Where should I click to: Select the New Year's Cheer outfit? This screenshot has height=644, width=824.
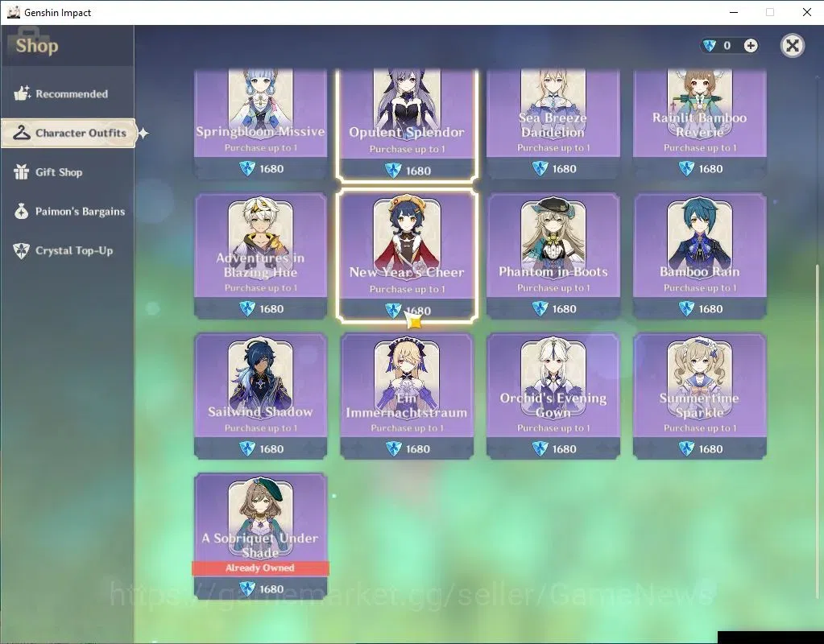[408, 256]
